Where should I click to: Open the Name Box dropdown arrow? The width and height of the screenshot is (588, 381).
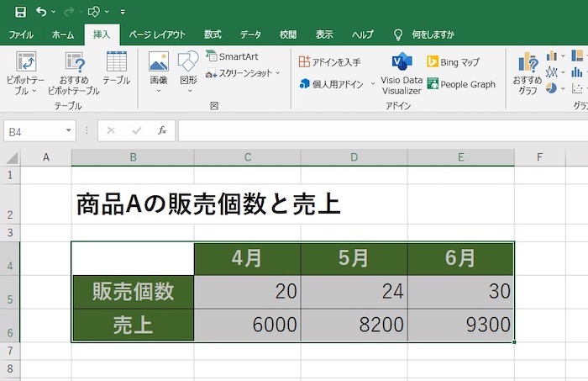pyautogui.click(x=69, y=130)
